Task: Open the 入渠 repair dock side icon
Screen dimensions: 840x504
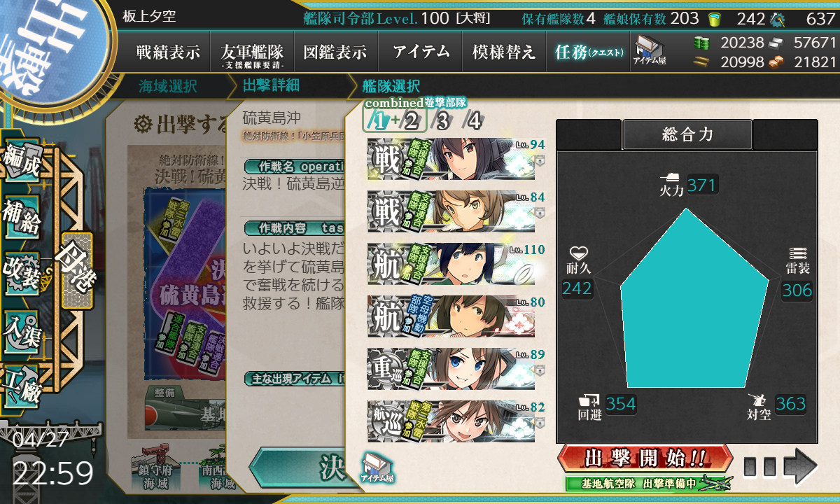Action: (x=21, y=328)
